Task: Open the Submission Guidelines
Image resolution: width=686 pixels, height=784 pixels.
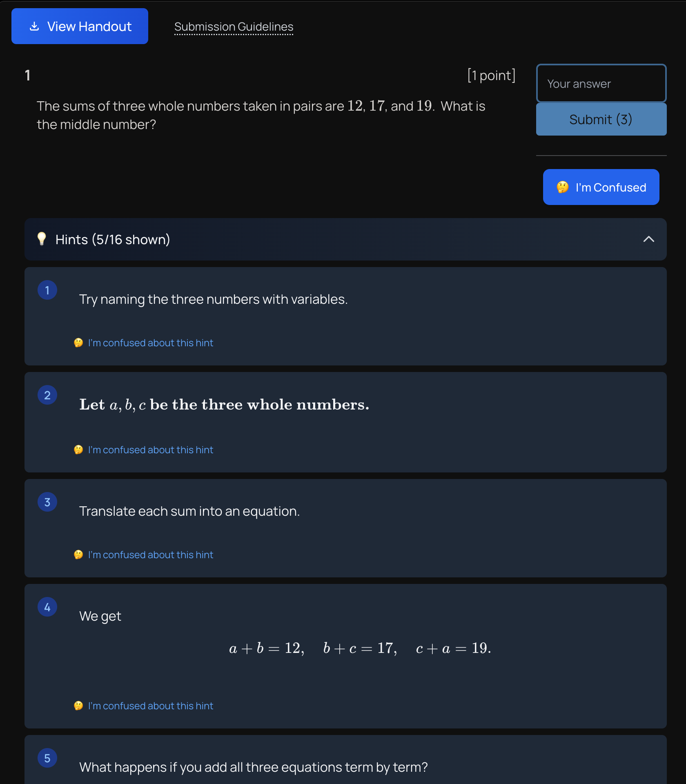Action: point(234,26)
